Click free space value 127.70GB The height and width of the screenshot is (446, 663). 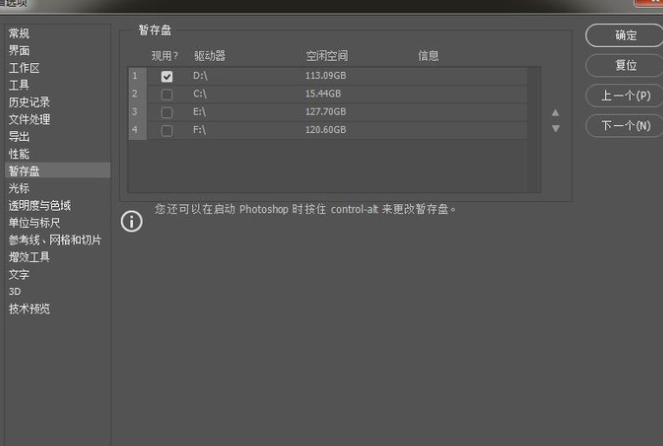click(x=326, y=112)
